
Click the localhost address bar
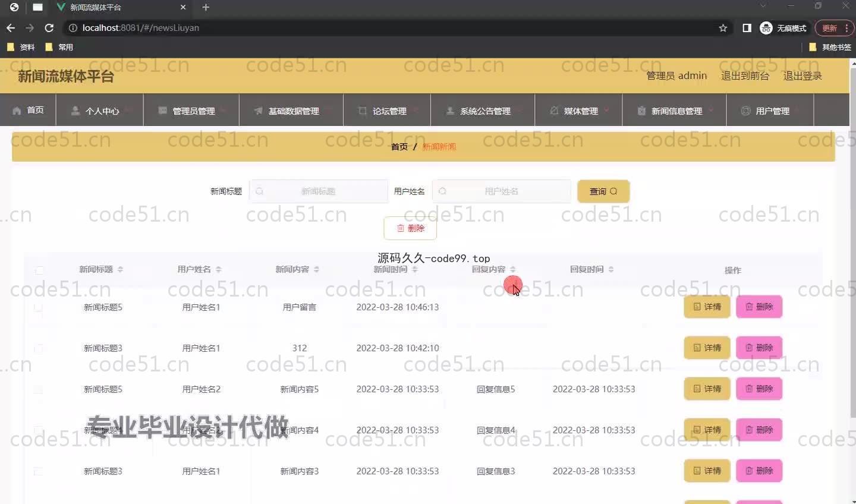tap(392, 28)
